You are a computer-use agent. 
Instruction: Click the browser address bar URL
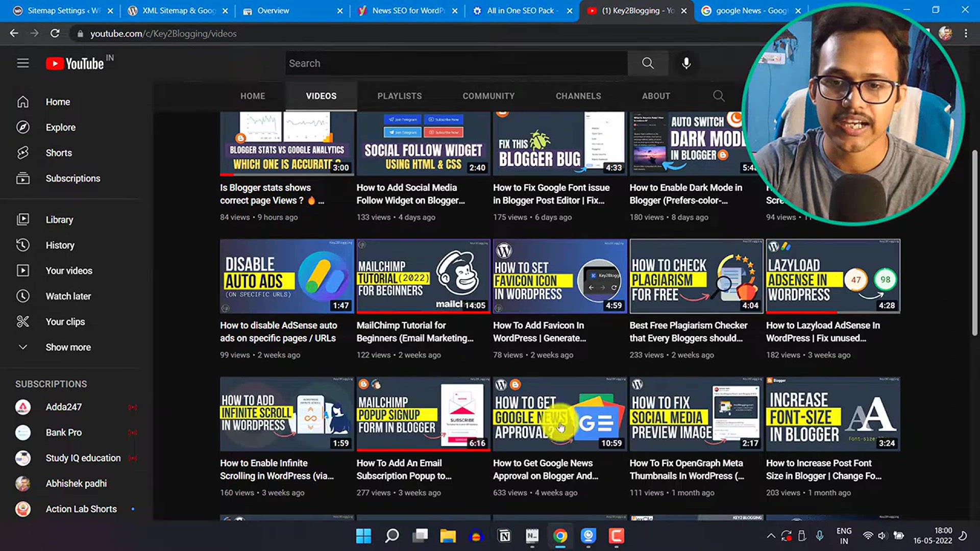pos(163,34)
